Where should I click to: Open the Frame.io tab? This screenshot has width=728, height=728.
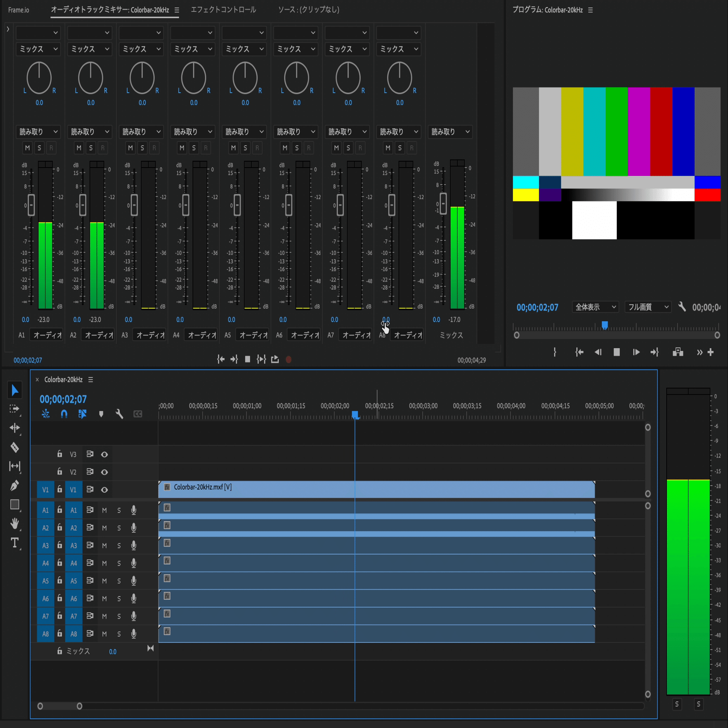click(17, 10)
